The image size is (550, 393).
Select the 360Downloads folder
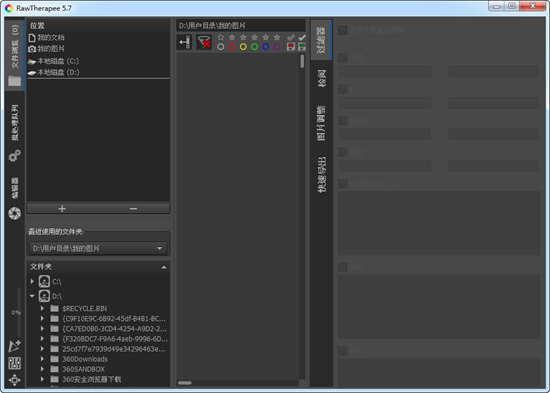point(85,359)
